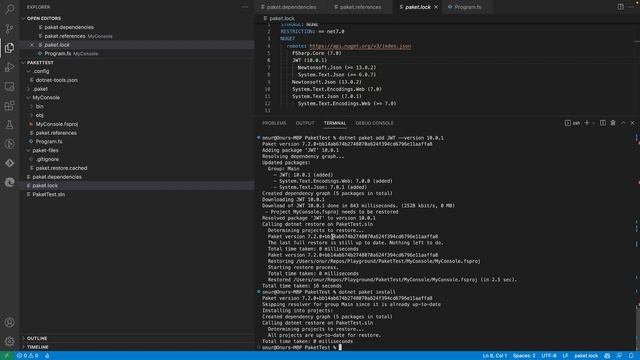This screenshot has width=640, height=360.
Task: Open MyConsole.fsproj file
Action: (x=137, y=124)
